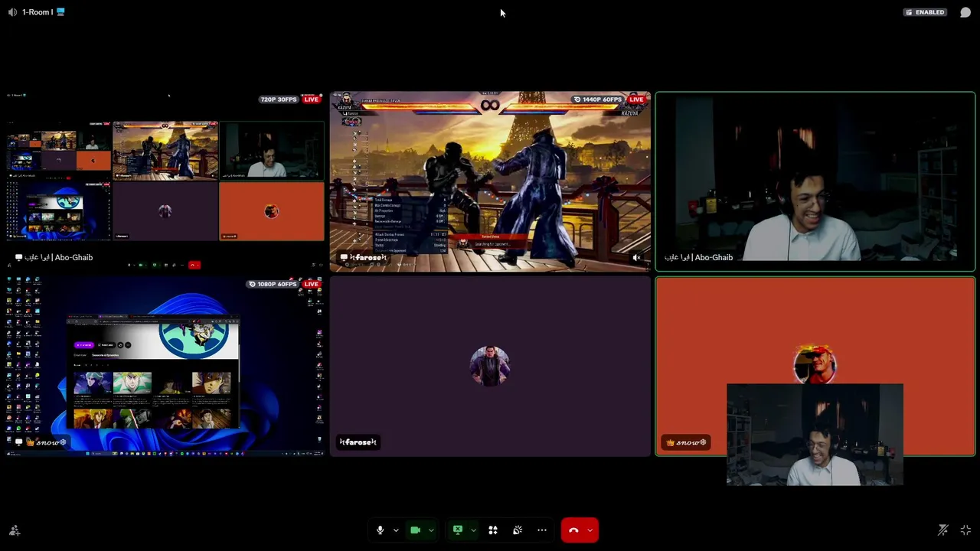Click Abo-Ghaib name label on screen share
Screen dimensions: 980x551
(54, 258)
